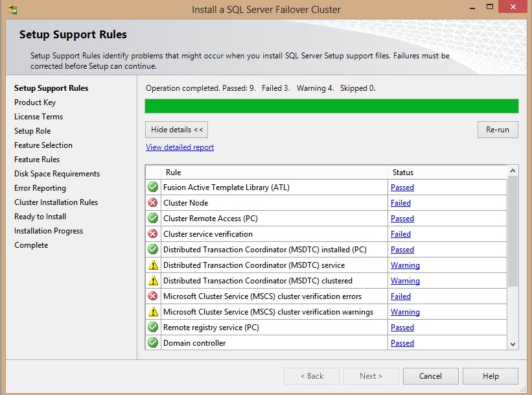
Task: Open Passed status for Remote registry service (PC)
Action: tap(402, 328)
